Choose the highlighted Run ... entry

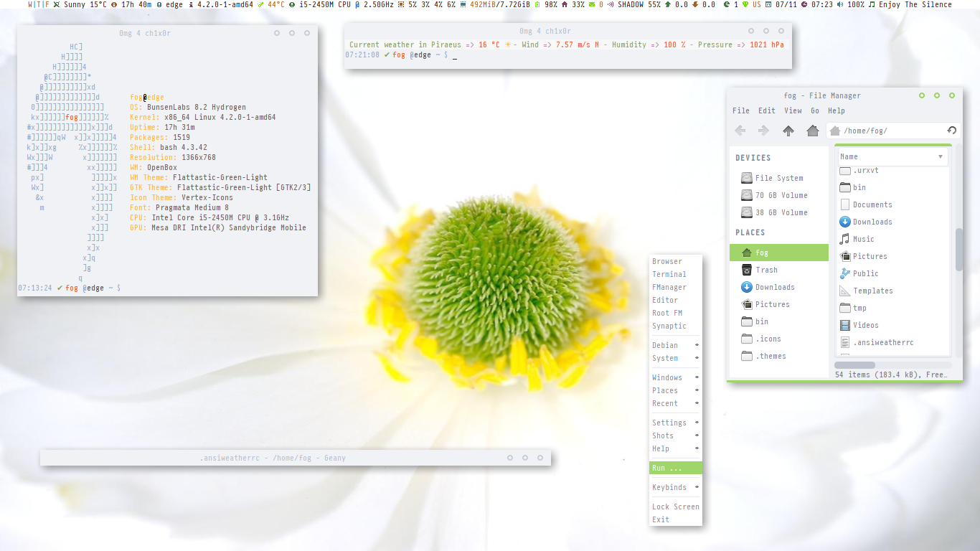pyautogui.click(x=676, y=468)
